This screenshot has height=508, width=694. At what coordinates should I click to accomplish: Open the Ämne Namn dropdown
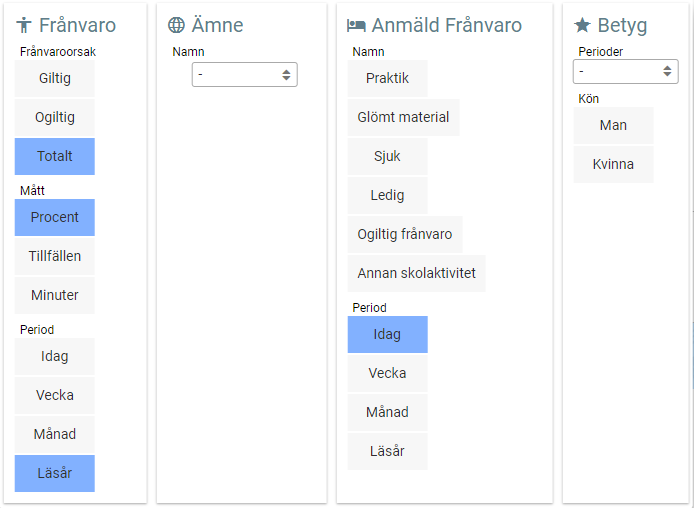coord(244,75)
